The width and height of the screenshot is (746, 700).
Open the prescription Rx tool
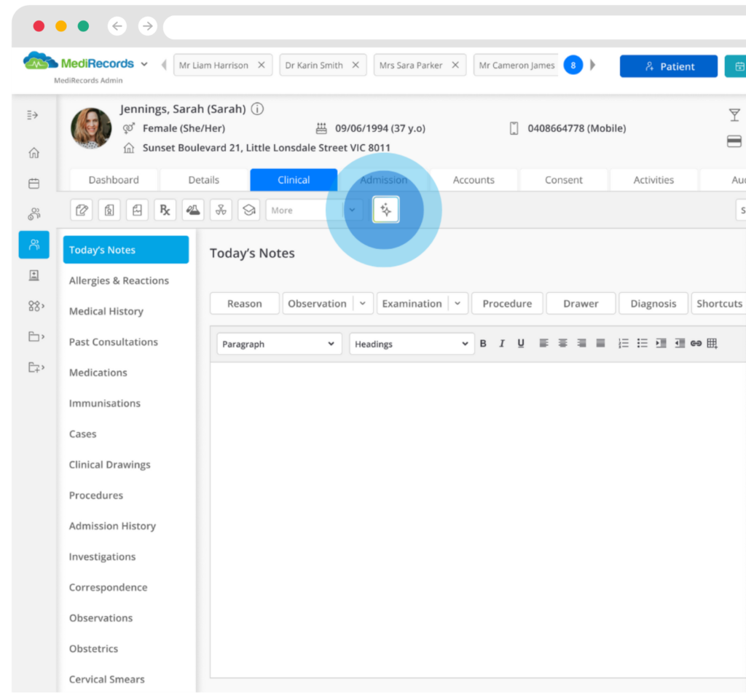[165, 211]
